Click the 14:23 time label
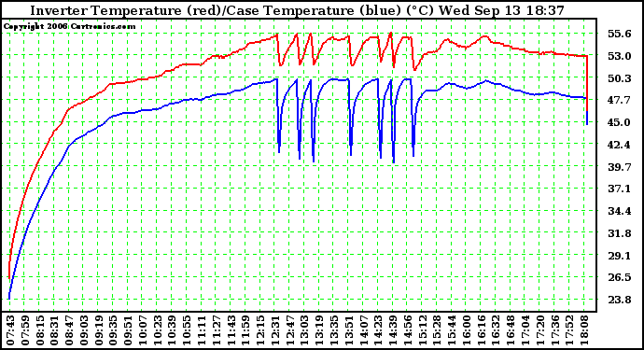The width and height of the screenshot is (644, 350). tap(378, 330)
